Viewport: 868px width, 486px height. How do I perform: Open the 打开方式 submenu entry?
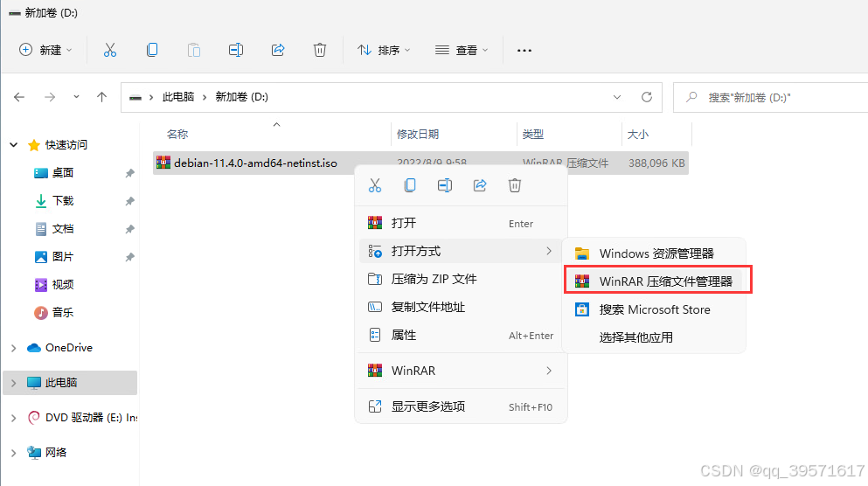pos(461,251)
